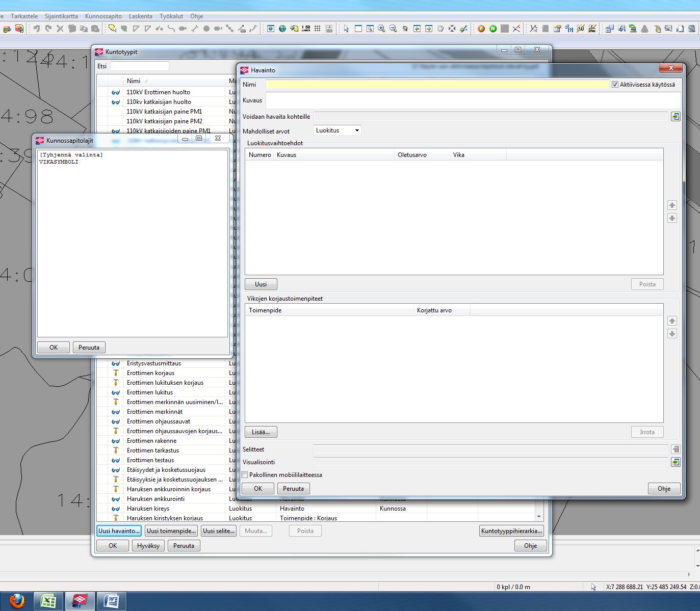Viewport: 700px width, 611px height.
Task: Click the home view icon
Action: coord(405,29)
